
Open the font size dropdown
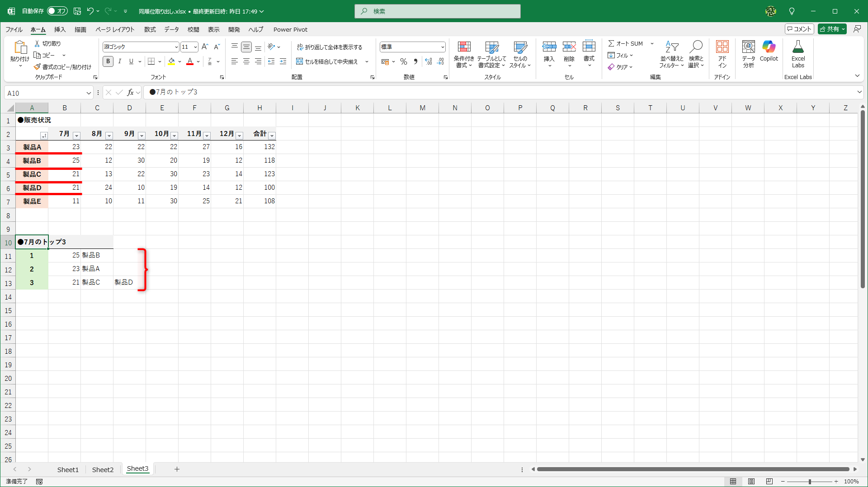click(195, 47)
